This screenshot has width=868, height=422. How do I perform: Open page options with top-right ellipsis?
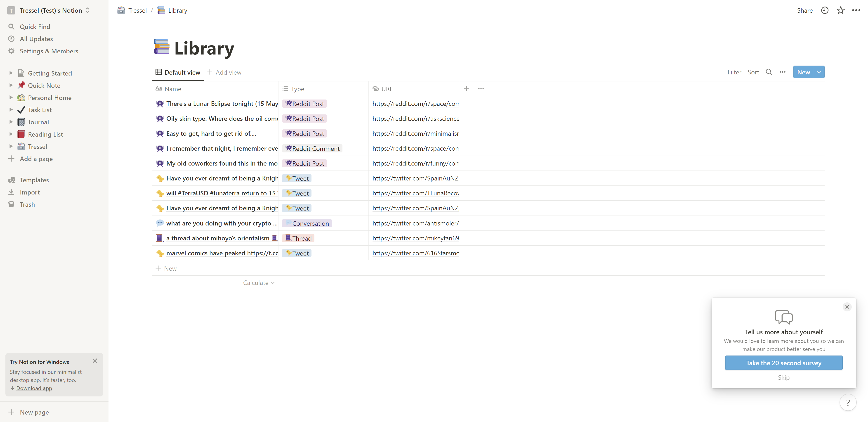(x=856, y=10)
